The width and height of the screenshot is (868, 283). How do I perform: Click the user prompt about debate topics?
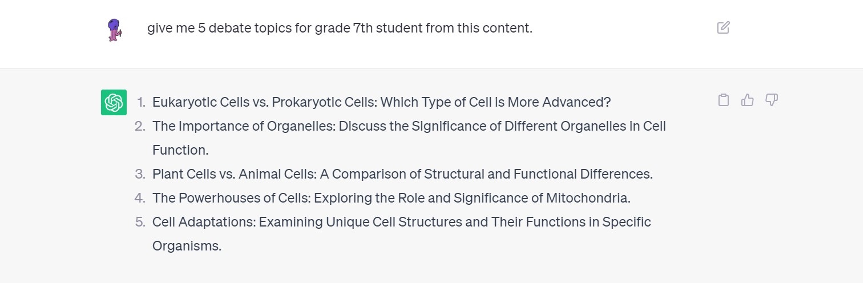coord(340,28)
